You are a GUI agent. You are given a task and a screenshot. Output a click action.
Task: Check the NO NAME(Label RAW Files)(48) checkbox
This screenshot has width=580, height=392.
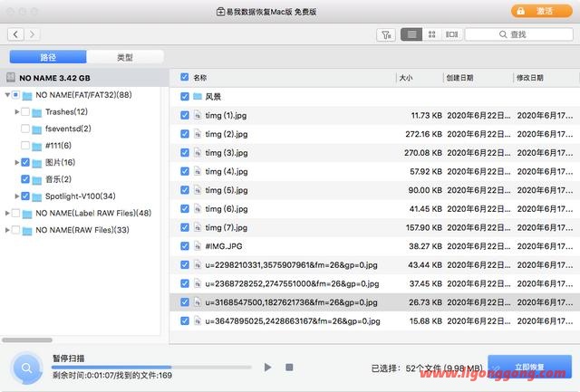pos(15,213)
